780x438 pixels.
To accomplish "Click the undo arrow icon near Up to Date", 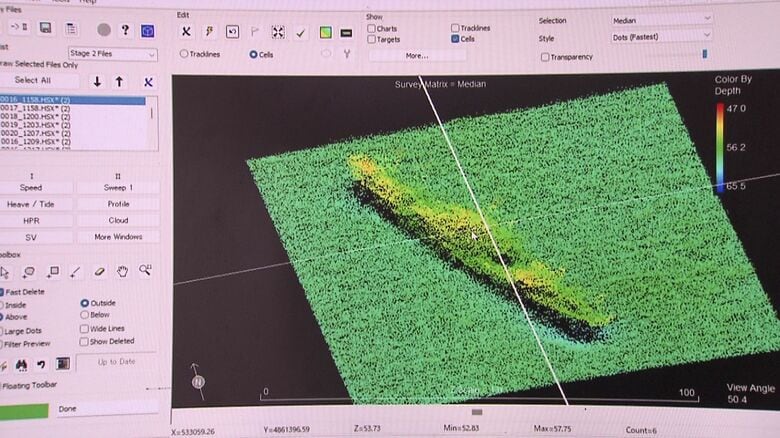I will (x=41, y=364).
